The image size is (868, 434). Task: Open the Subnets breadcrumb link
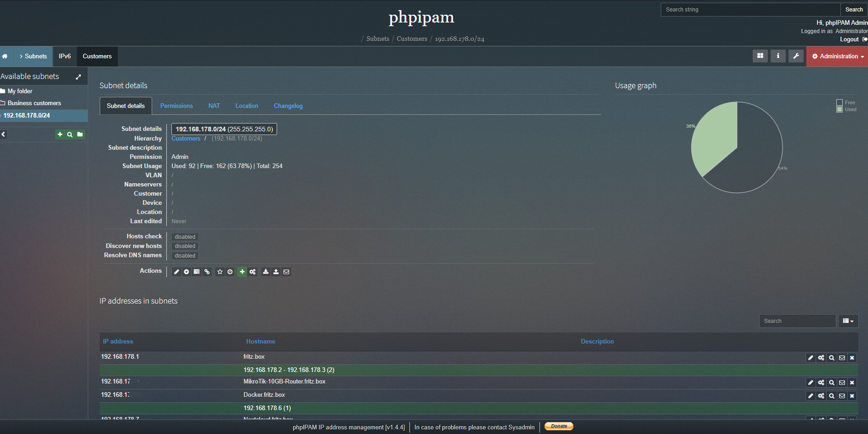point(378,39)
